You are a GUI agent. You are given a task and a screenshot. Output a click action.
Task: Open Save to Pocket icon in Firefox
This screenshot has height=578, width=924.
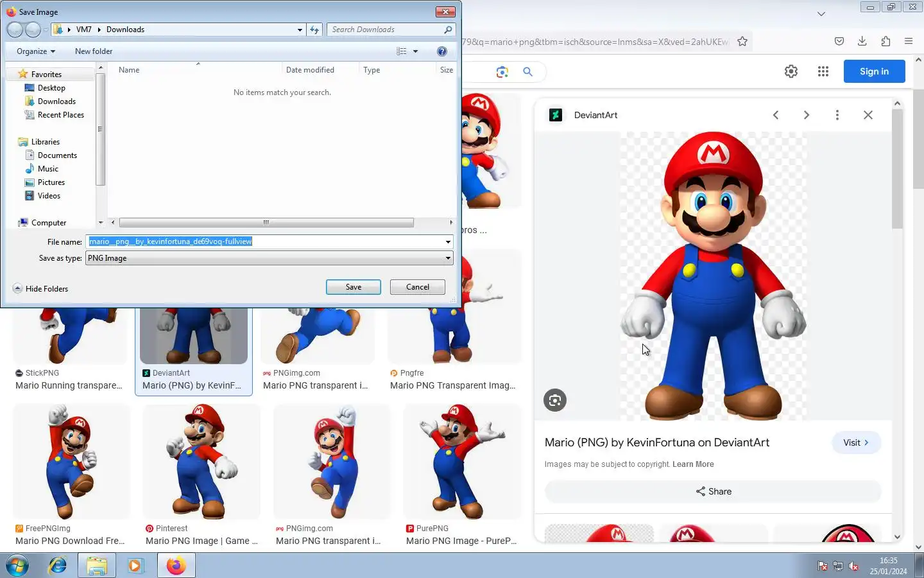839,41
